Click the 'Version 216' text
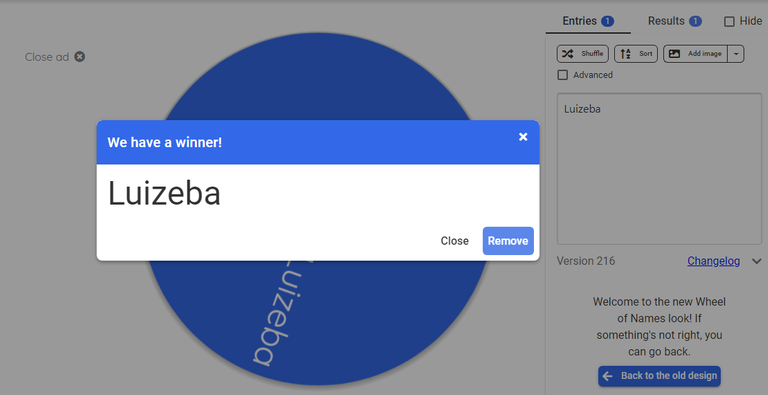The height and width of the screenshot is (395, 768). (x=586, y=261)
